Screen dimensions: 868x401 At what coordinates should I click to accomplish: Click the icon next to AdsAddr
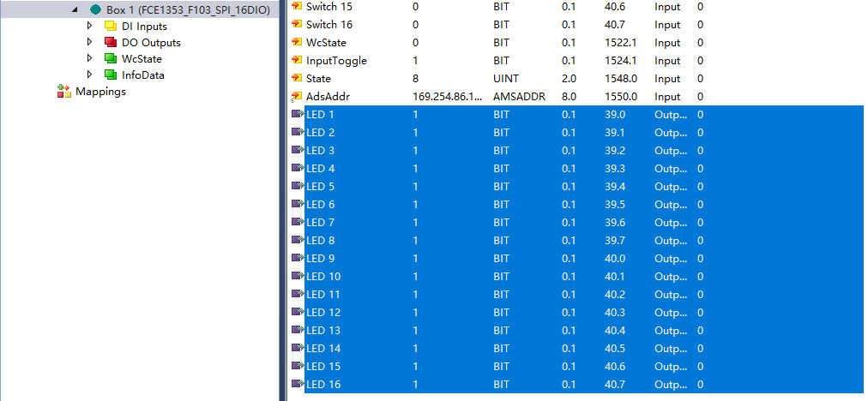(297, 97)
